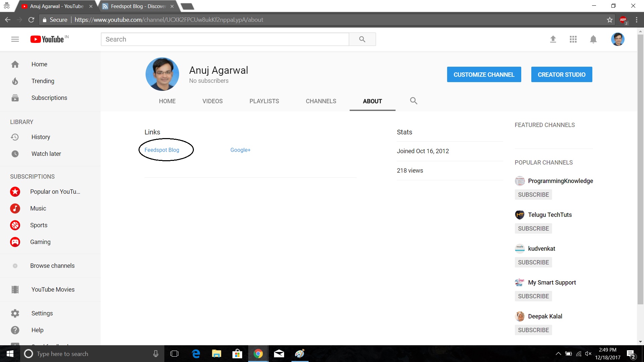644x362 pixels.
Task: Focus the YouTube search field
Action: (225, 39)
